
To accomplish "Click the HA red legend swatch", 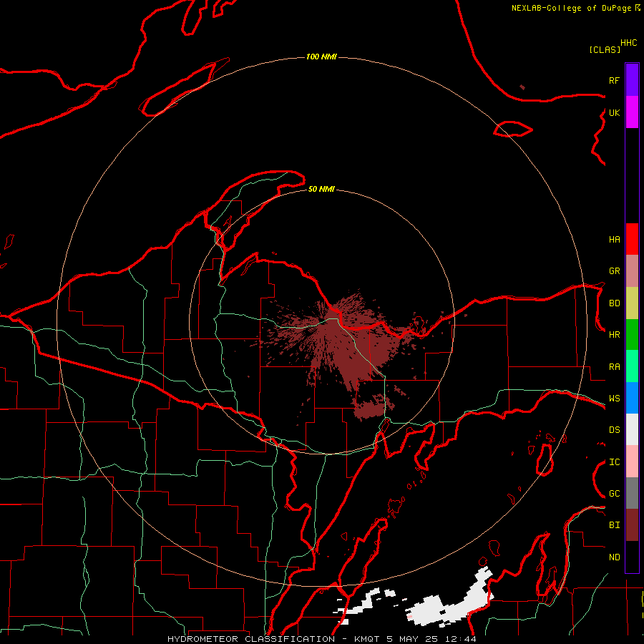I will pos(632,239).
